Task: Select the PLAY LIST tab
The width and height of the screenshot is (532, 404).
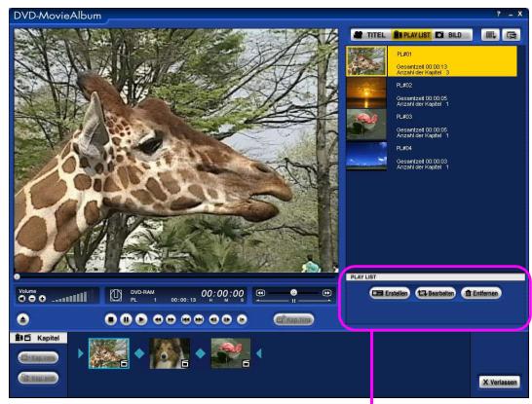Action: 412,35
